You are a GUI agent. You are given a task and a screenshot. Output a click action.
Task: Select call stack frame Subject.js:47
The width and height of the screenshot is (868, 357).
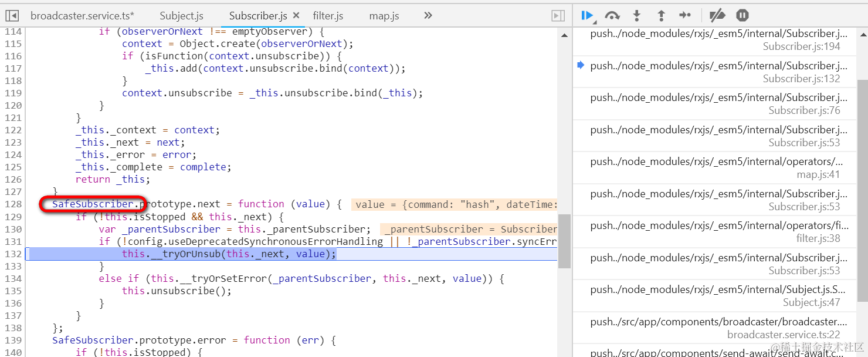714,296
